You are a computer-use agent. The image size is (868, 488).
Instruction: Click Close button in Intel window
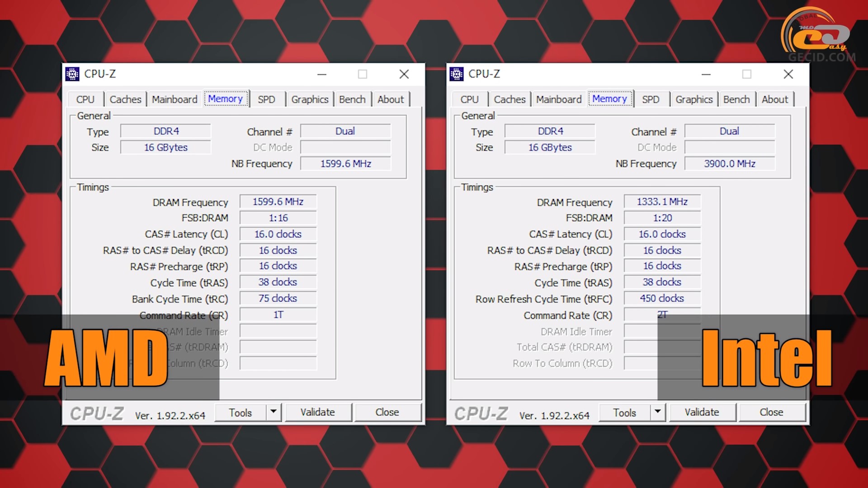coord(772,413)
